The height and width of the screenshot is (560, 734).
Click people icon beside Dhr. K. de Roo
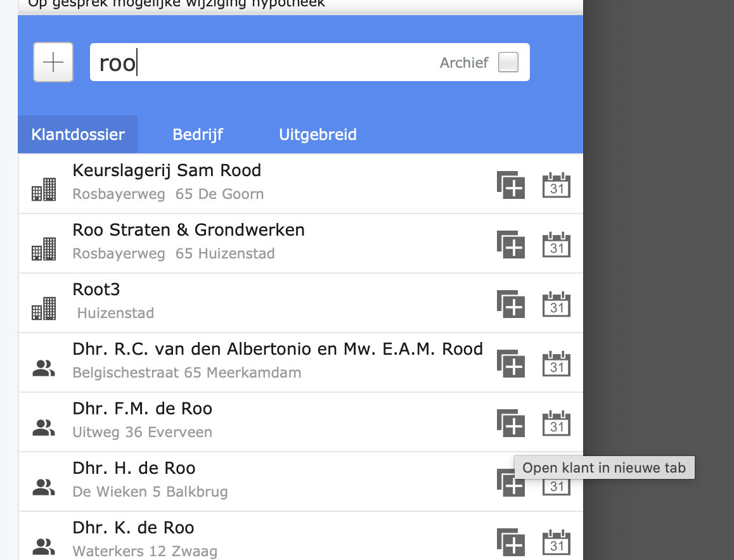(x=44, y=547)
